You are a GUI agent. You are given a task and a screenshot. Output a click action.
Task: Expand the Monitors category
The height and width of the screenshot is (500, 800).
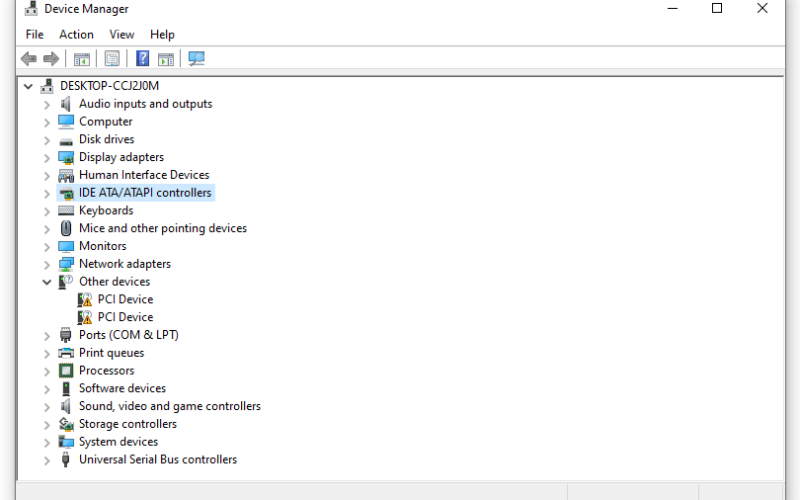(x=47, y=247)
